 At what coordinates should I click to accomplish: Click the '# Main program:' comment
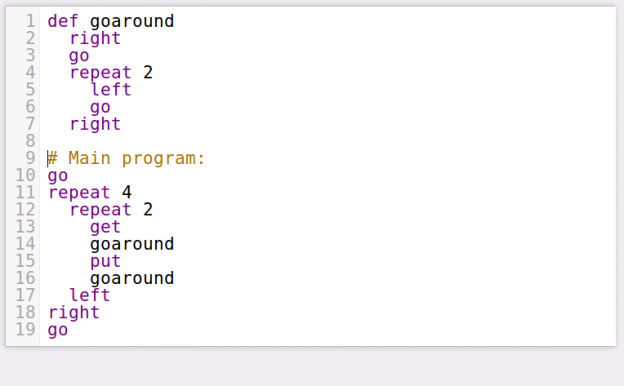[126, 158]
